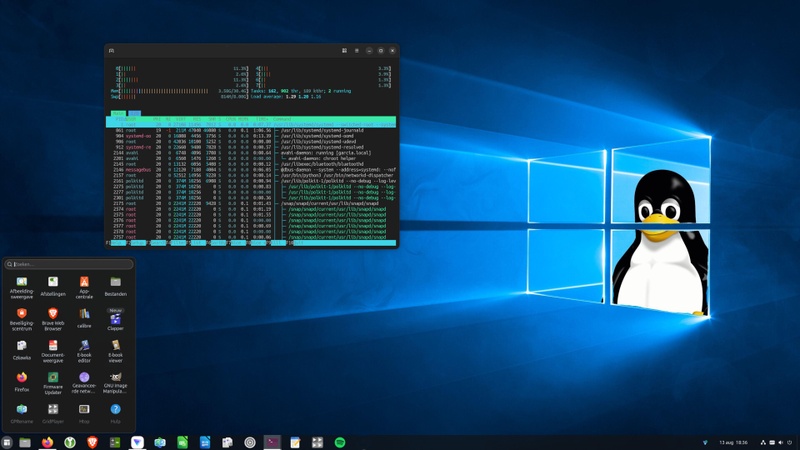Open Spotify from the taskbar
The image size is (800, 450).
point(340,442)
